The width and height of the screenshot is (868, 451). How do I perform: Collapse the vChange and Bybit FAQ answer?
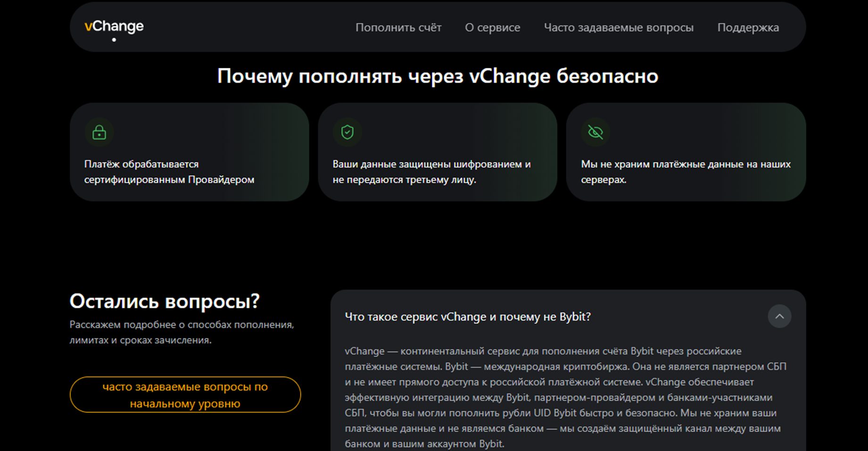[779, 316]
